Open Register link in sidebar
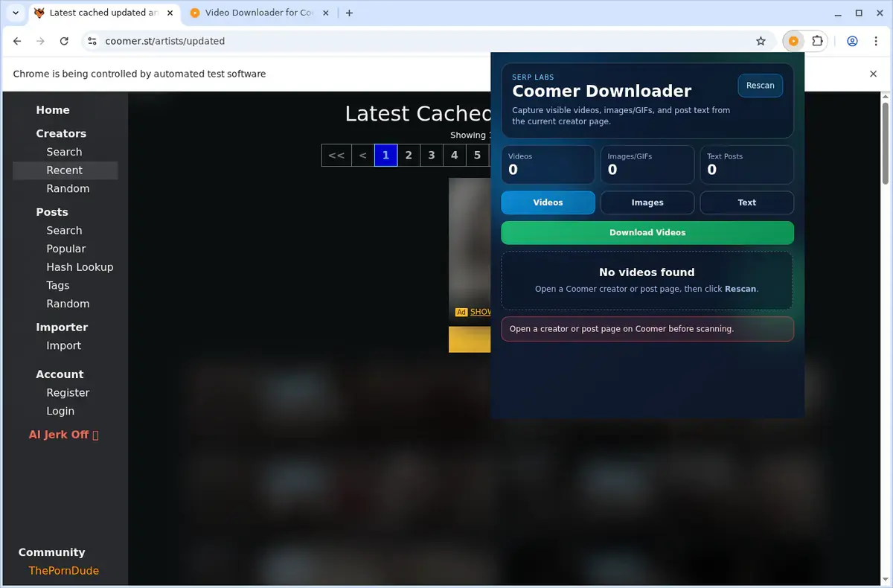Viewport: 893px width, 588px height. 68,393
